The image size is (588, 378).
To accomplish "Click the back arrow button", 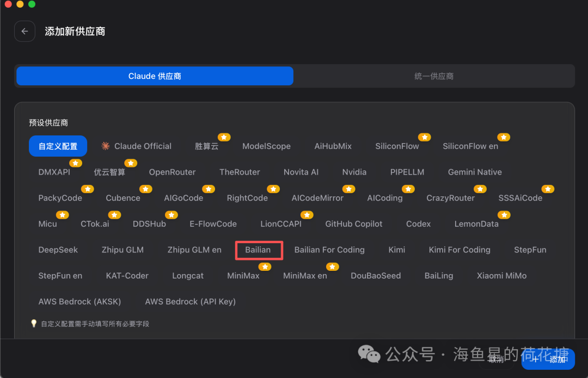I will [x=24, y=31].
